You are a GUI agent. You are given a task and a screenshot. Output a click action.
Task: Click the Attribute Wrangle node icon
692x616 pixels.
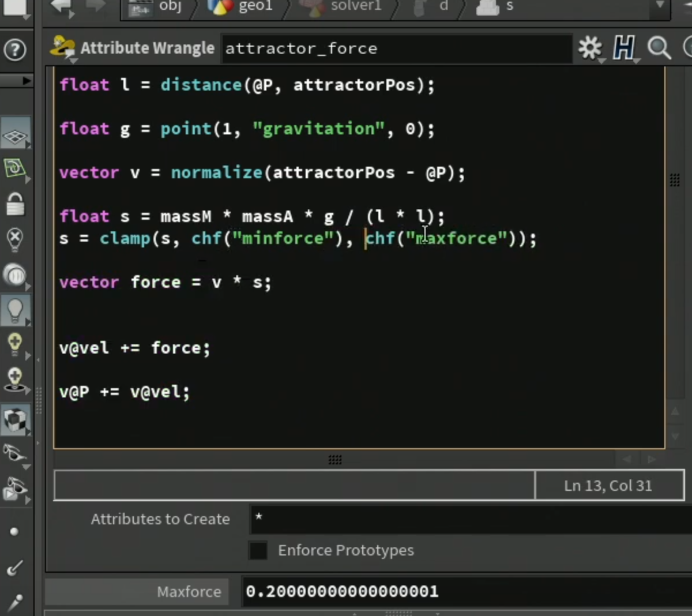[x=63, y=47]
